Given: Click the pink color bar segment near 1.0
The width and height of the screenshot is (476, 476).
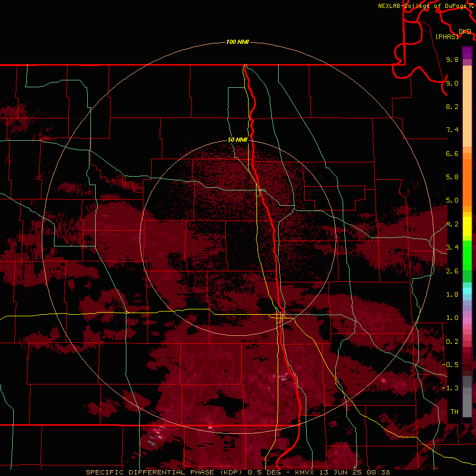Looking at the screenshot, I should pyautogui.click(x=467, y=321).
